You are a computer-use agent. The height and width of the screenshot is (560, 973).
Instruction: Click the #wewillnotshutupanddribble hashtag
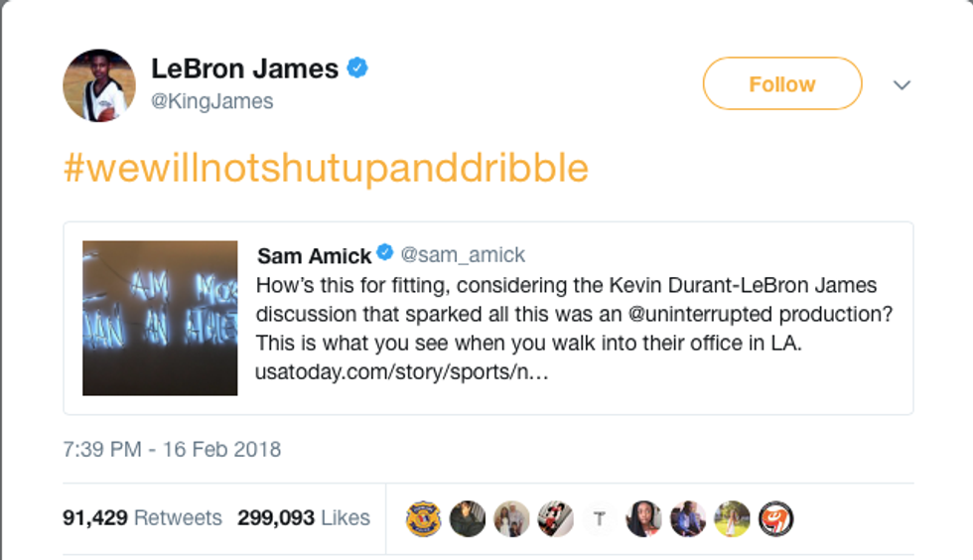coord(326,169)
